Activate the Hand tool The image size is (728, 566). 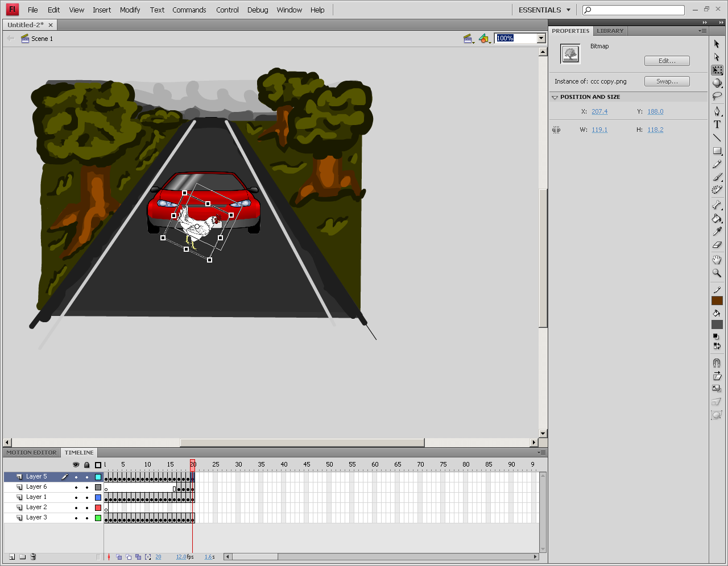coord(717,260)
